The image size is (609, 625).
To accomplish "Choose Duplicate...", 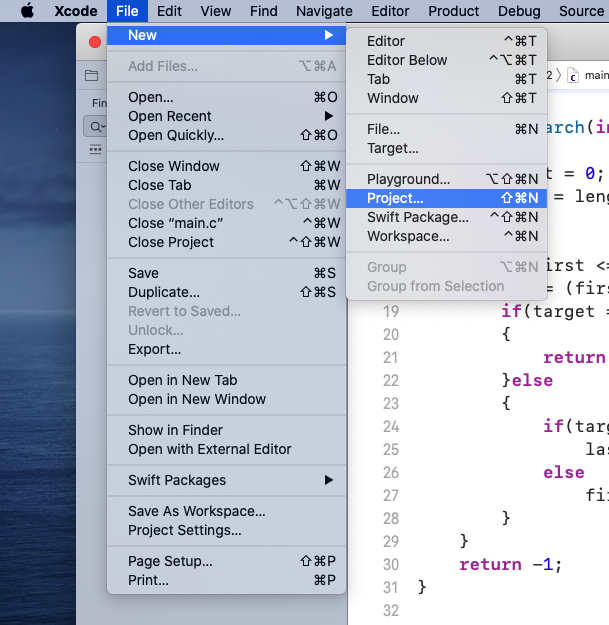I will tap(226, 293).
